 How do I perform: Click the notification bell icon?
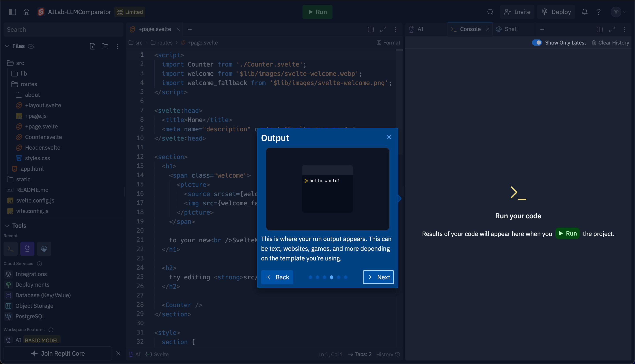click(x=585, y=12)
